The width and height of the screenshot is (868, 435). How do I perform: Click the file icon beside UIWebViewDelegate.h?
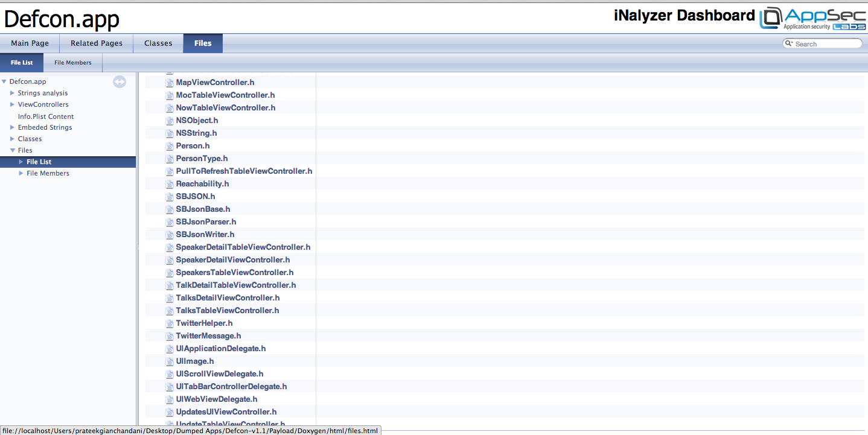pyautogui.click(x=170, y=399)
